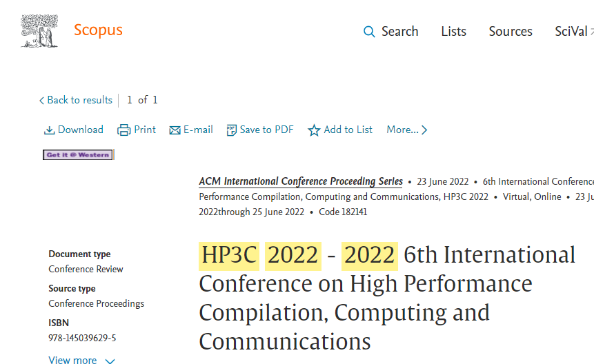The width and height of the screenshot is (594, 364).
Task: Click the E-mail envelope icon
Action: coord(175,130)
